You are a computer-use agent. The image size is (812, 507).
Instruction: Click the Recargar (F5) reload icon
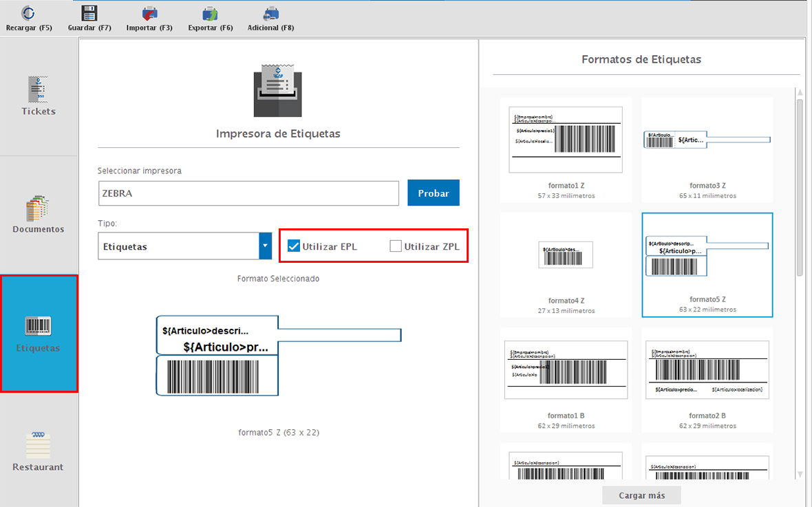(28, 14)
